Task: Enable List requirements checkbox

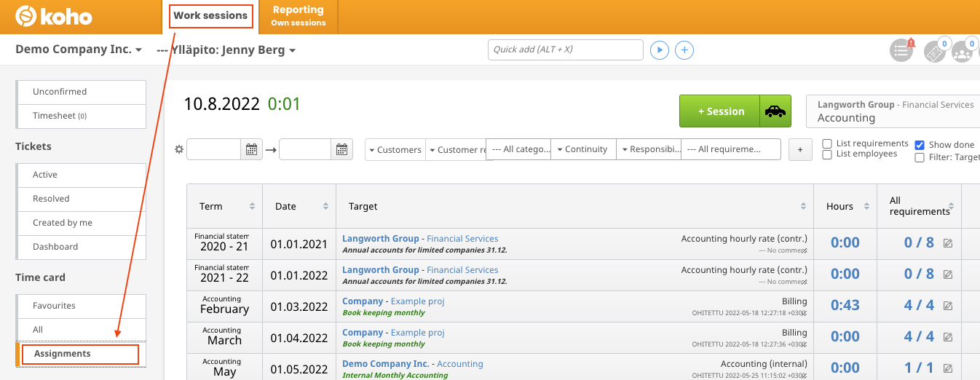Action: pos(827,143)
